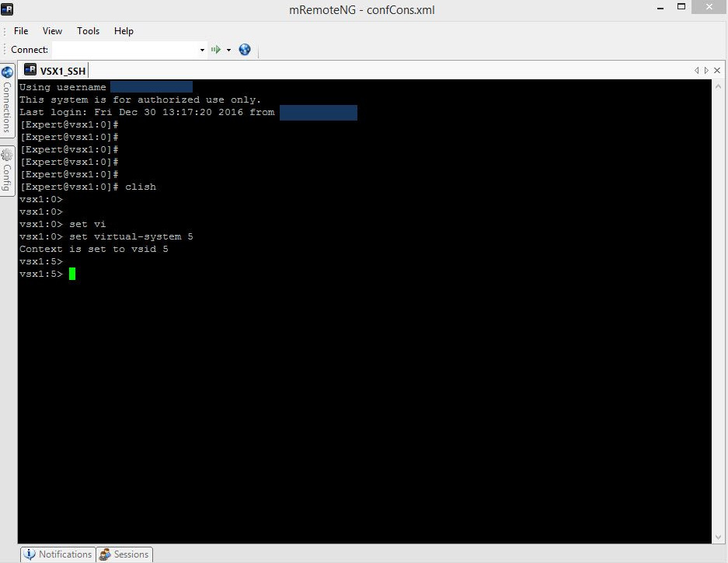
Task: Click the toolbar grip handle beside Connect
Action: point(5,50)
